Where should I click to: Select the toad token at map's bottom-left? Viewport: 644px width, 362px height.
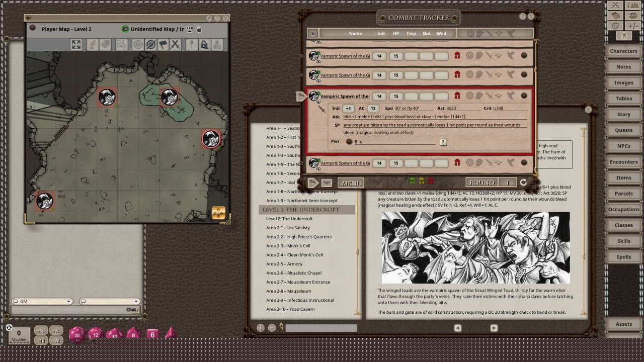[45, 201]
